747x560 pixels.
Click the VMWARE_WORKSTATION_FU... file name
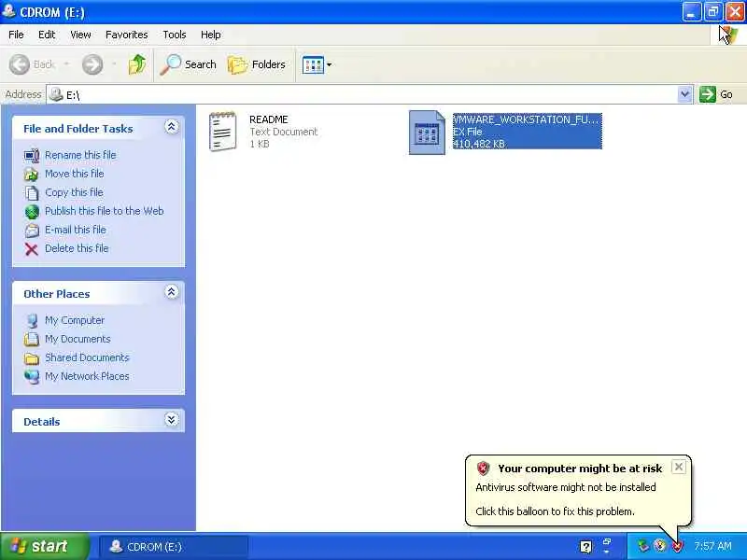pyautogui.click(x=526, y=119)
